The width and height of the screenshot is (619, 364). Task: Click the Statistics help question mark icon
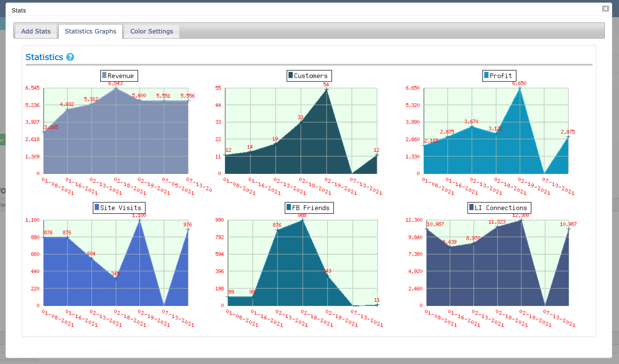tap(70, 57)
